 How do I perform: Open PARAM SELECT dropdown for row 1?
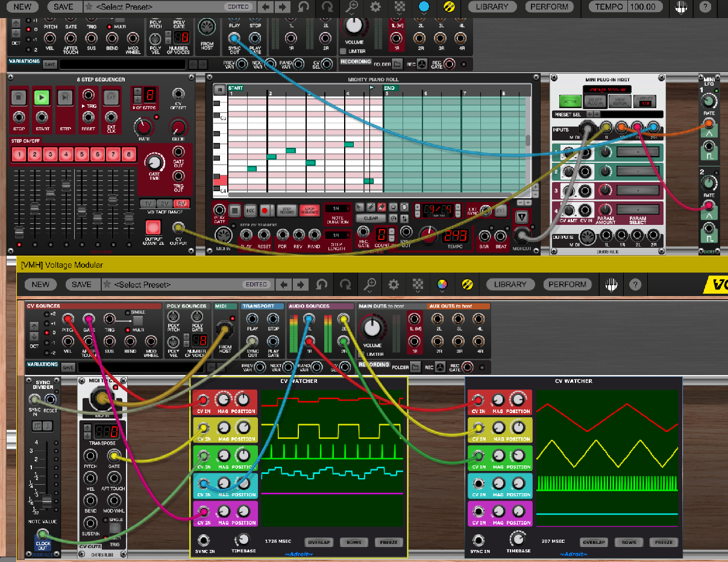(638, 152)
